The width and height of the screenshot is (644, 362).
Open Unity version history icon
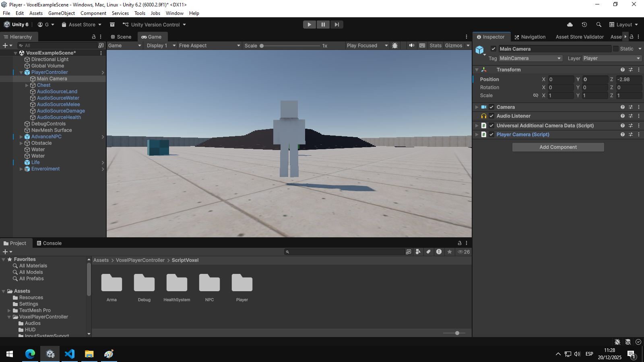(x=584, y=25)
